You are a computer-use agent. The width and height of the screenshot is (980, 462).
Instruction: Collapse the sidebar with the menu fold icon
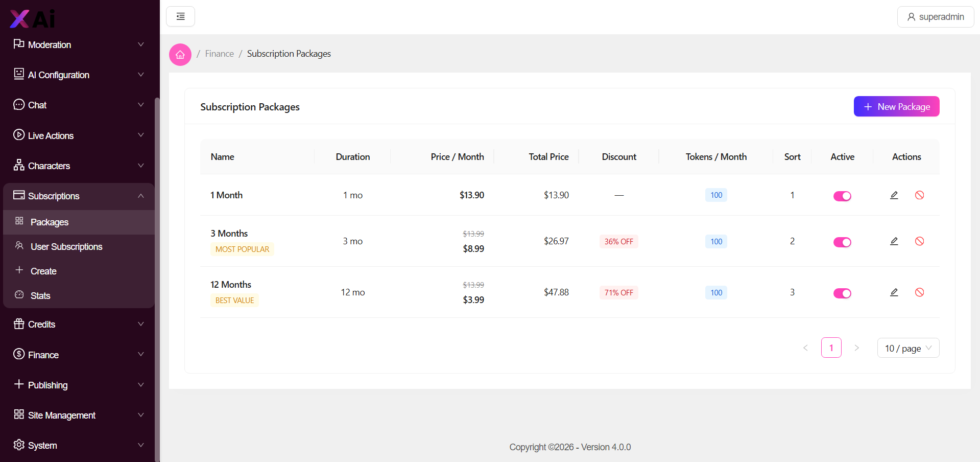[180, 16]
